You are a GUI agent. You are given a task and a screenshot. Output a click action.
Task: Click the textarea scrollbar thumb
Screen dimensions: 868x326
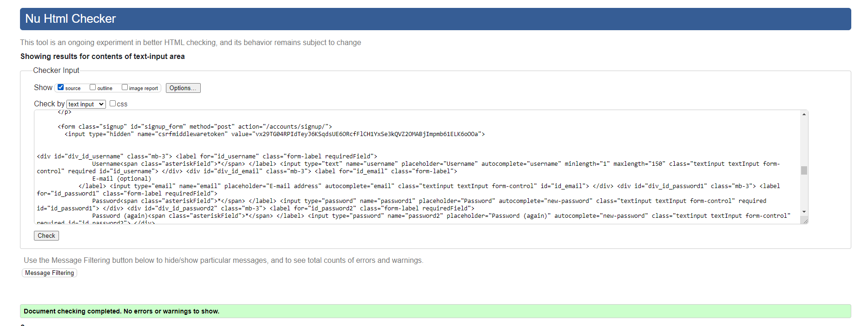(x=804, y=170)
